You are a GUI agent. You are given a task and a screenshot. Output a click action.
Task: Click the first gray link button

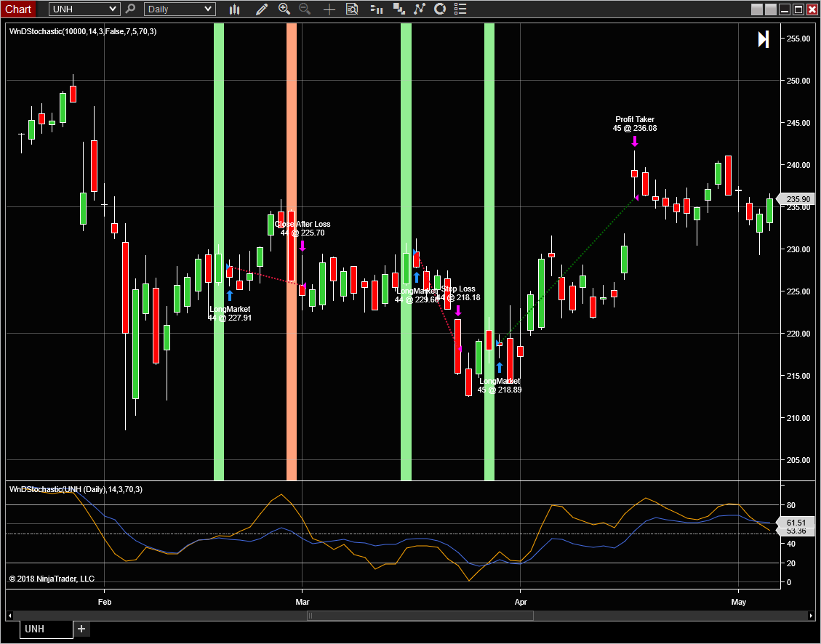tap(757, 9)
